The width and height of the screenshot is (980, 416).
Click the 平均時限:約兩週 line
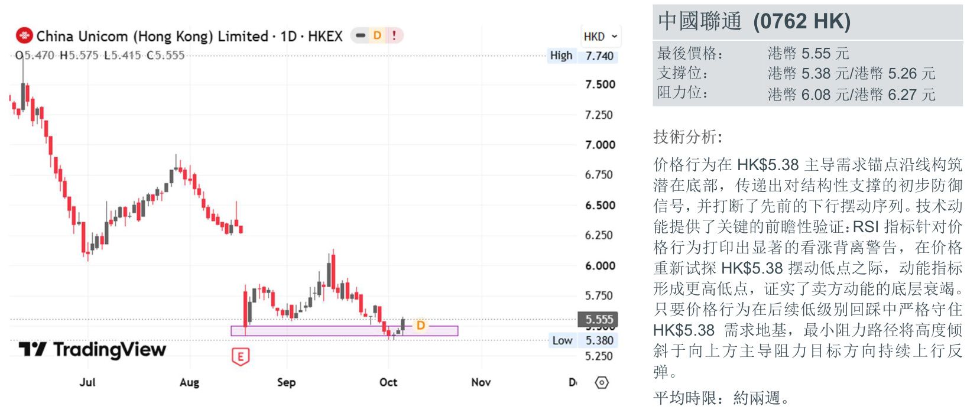[722, 398]
